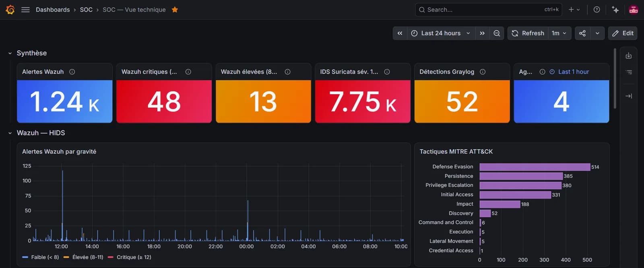
Task: Open the Last 24 hours time picker
Action: [x=441, y=33]
